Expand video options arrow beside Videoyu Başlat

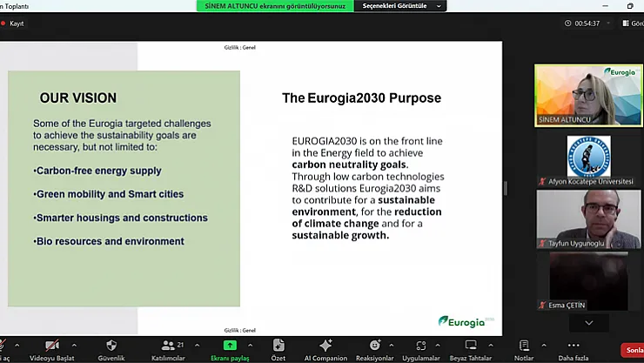click(x=74, y=346)
